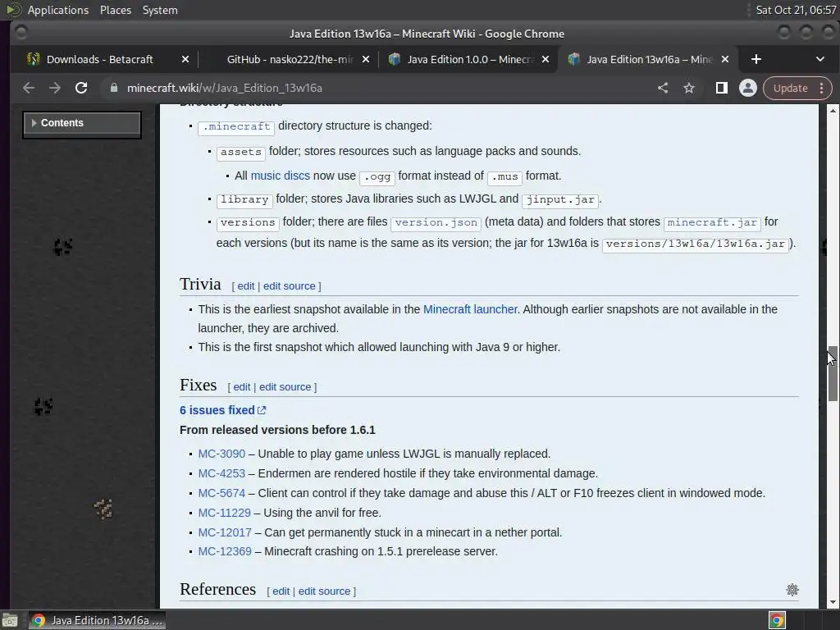Click the padlock site info icon
The image size is (840, 630).
coord(113,88)
